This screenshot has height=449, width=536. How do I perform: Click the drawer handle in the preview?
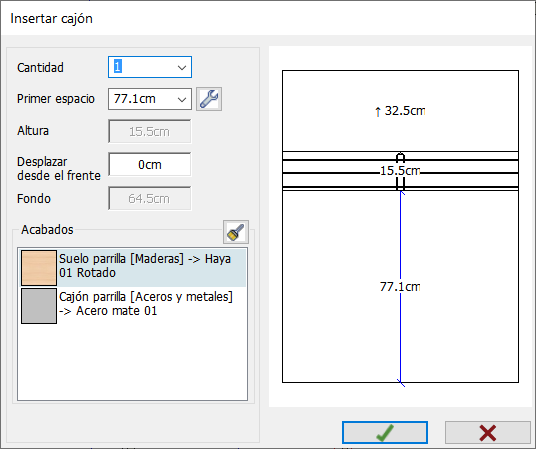pyautogui.click(x=400, y=158)
